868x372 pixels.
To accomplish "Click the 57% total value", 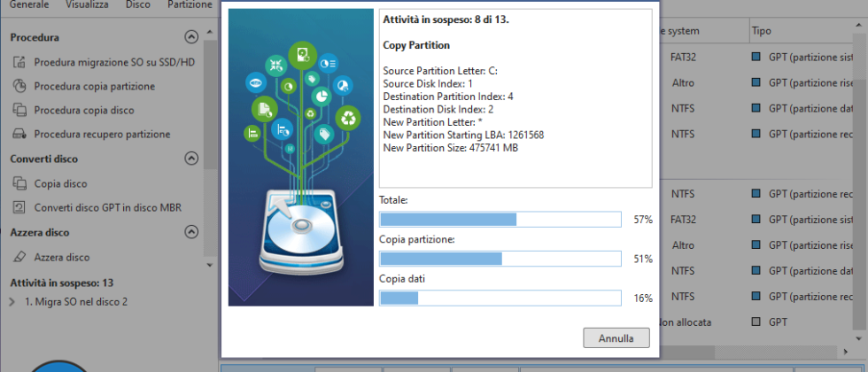I will (x=643, y=220).
